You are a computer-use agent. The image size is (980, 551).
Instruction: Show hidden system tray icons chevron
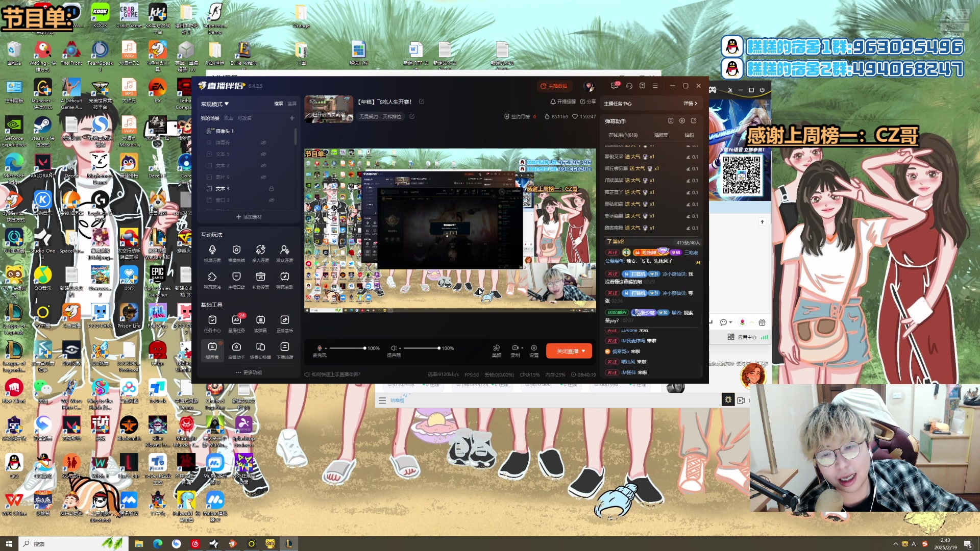pos(895,544)
